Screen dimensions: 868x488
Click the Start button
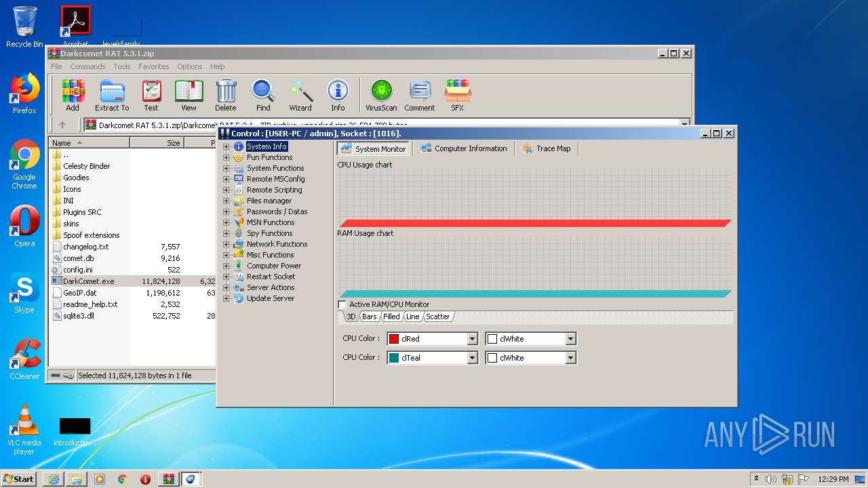click(x=18, y=479)
